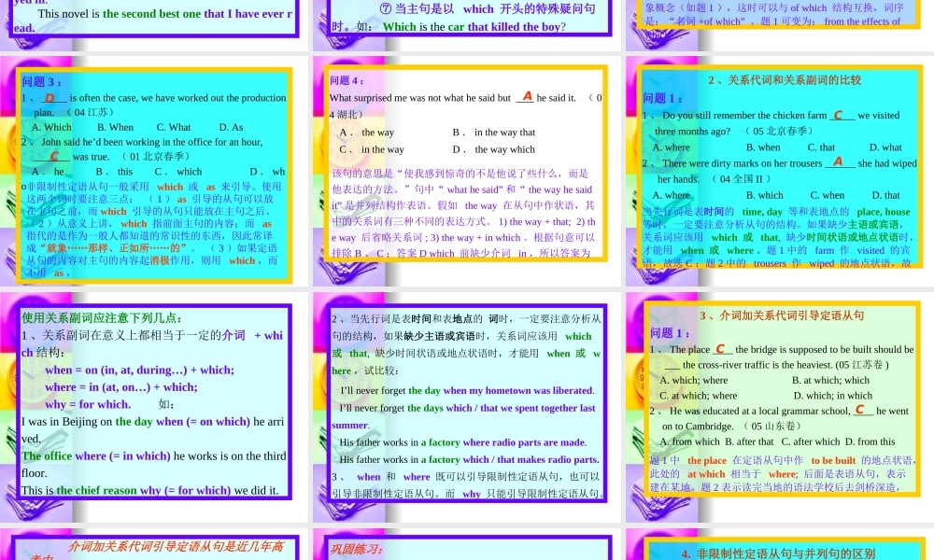Click the red answer 'C' after 'chicken farm'
934x560 pixels.
[838, 115]
